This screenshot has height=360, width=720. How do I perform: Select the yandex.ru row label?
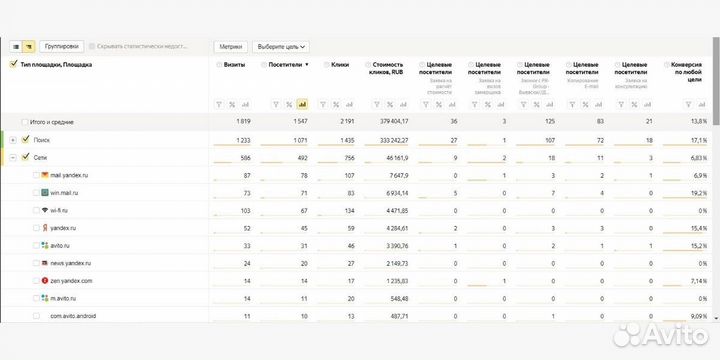(63, 228)
